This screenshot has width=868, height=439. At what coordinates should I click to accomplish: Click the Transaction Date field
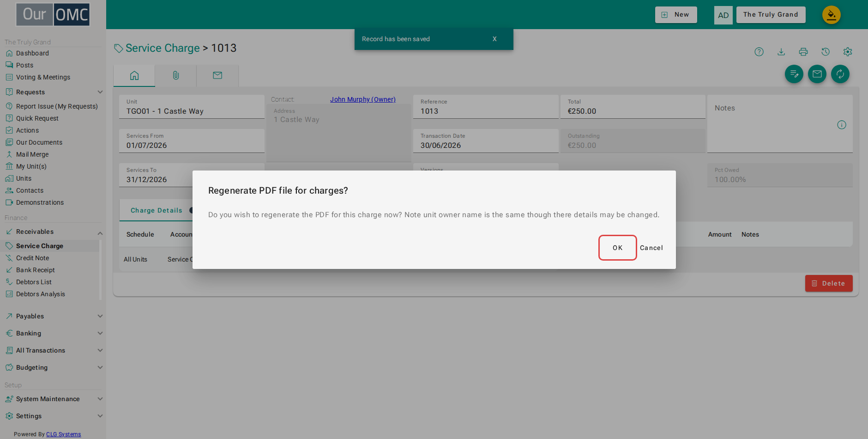click(x=486, y=141)
